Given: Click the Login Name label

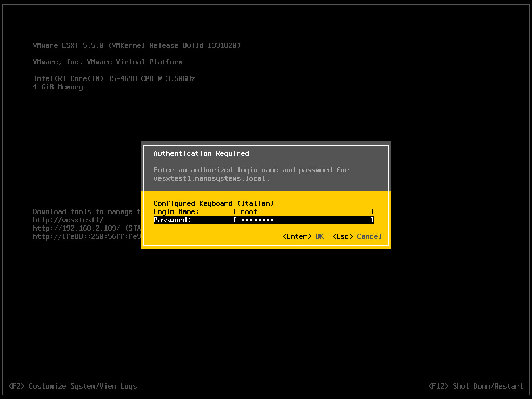Looking at the screenshot, I should tap(176, 212).
